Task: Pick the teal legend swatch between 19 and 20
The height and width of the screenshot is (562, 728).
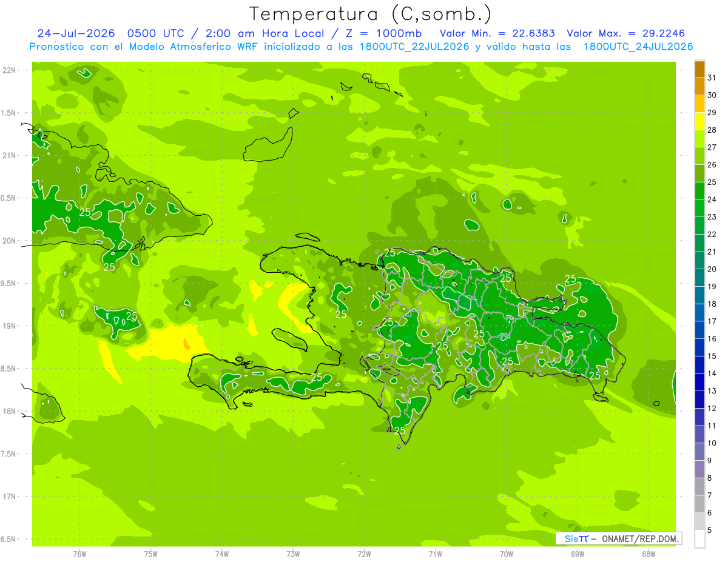Action: coord(699,278)
